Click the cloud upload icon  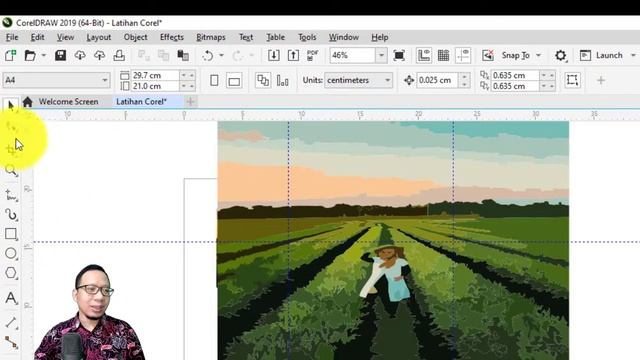pos(100,55)
